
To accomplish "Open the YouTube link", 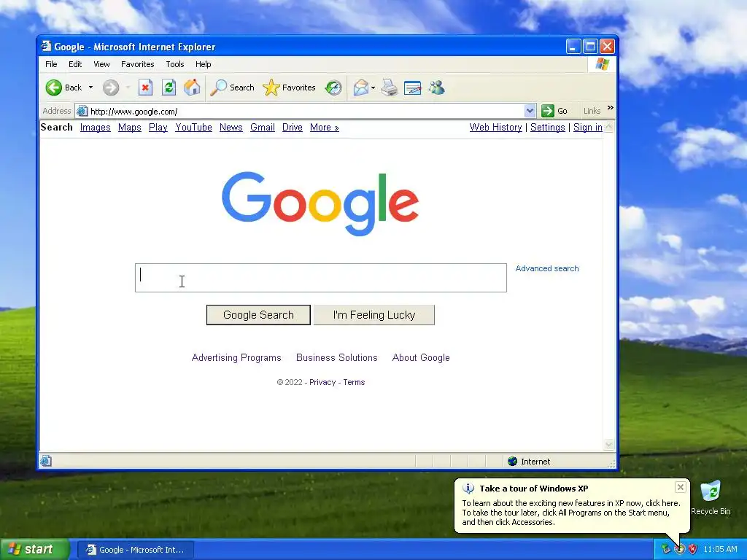I will tap(193, 128).
